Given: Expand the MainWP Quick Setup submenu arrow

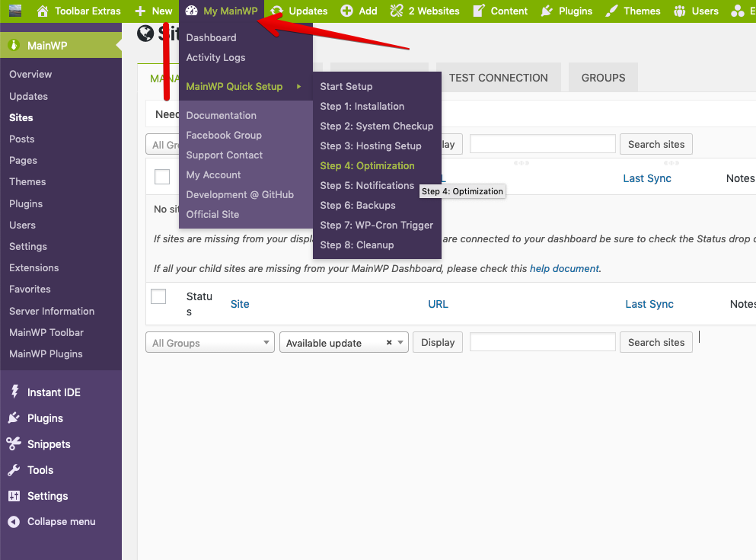Looking at the screenshot, I should 299,86.
